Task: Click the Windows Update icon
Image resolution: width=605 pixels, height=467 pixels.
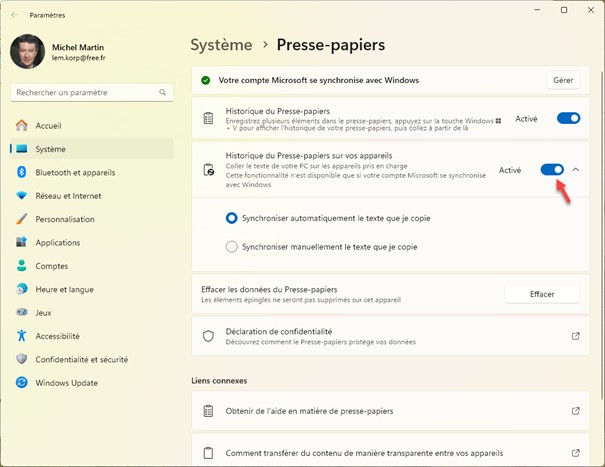Action: click(21, 382)
